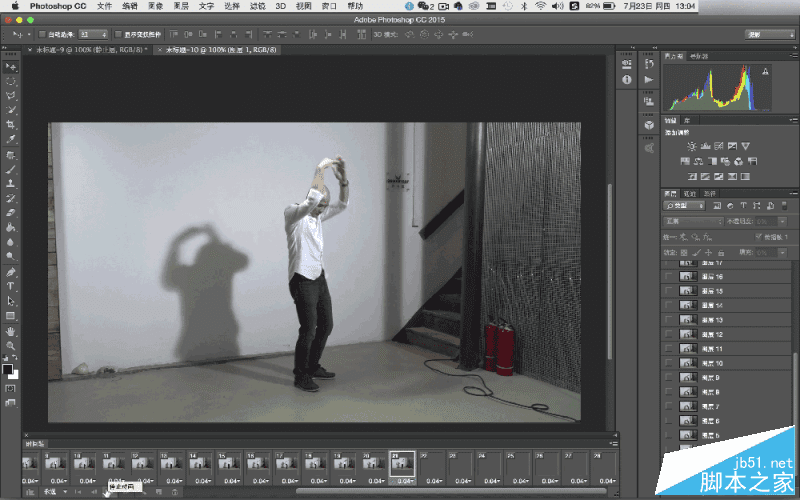Switch to the Libraries tab

(x=687, y=120)
